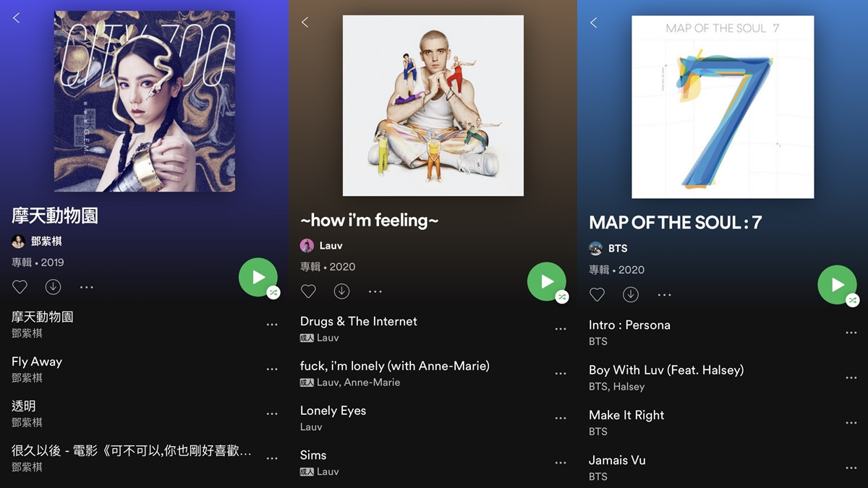Go back from the Lauv album page

pyautogui.click(x=305, y=22)
